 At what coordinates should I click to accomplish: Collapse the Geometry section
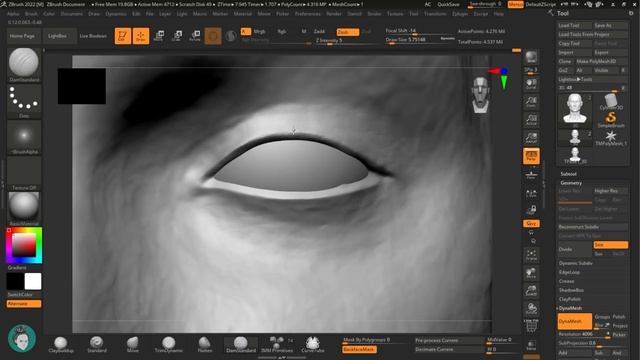[x=571, y=183]
